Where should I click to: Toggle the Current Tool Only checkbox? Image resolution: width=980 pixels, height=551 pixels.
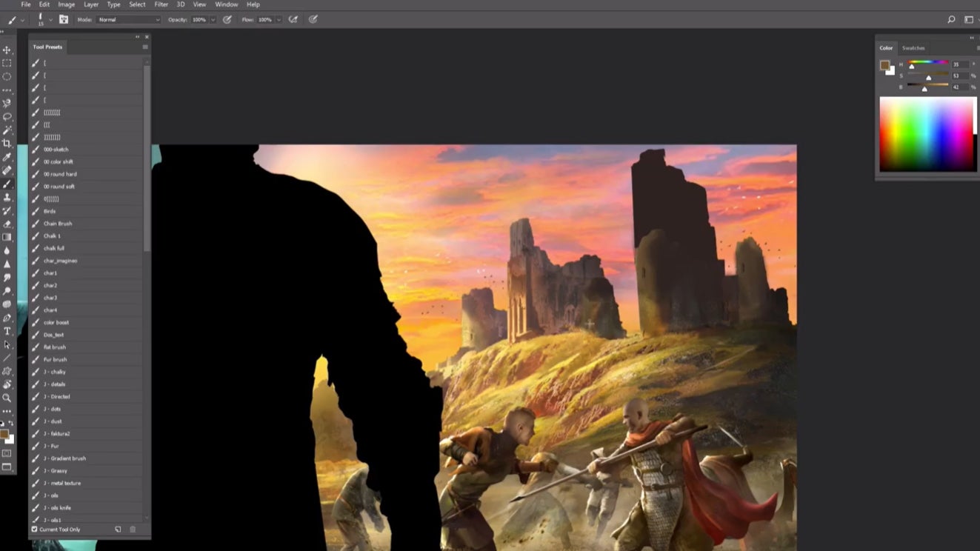pyautogui.click(x=34, y=529)
